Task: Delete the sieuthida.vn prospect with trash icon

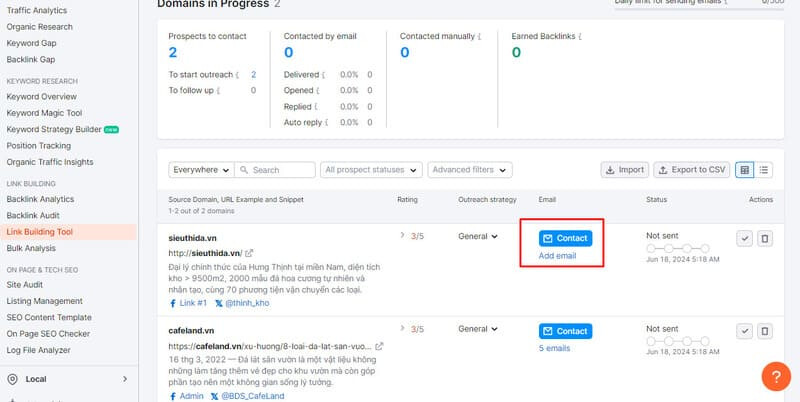Action: click(764, 238)
